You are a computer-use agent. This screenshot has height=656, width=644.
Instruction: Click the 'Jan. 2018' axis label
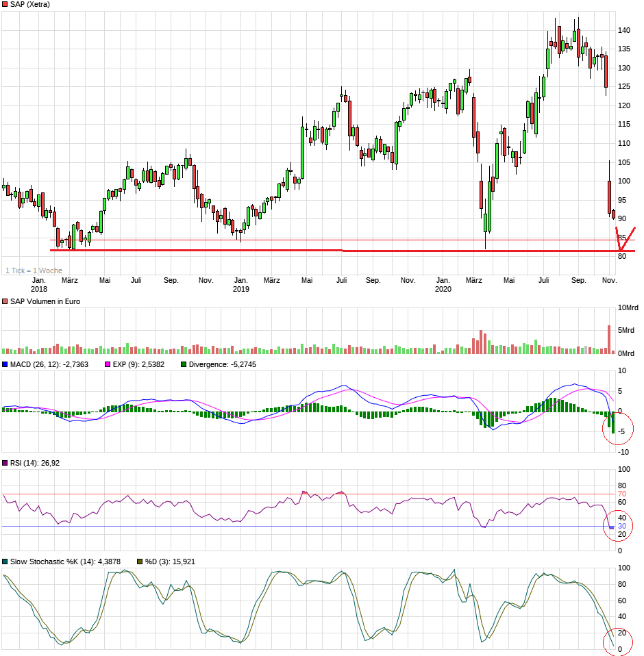point(39,284)
